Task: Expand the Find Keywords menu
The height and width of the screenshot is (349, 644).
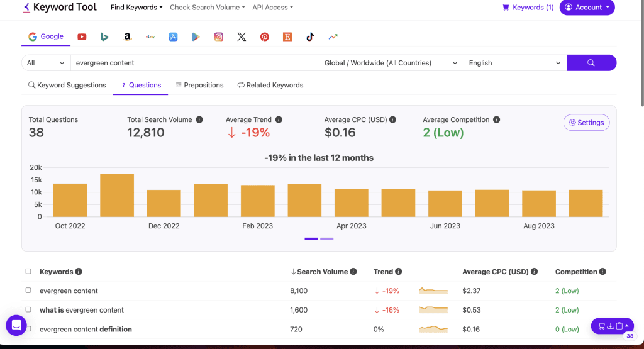Action: coord(136,8)
